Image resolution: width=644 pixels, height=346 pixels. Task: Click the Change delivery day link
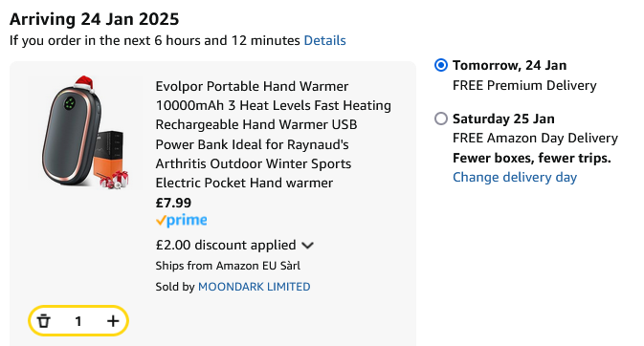[515, 178]
